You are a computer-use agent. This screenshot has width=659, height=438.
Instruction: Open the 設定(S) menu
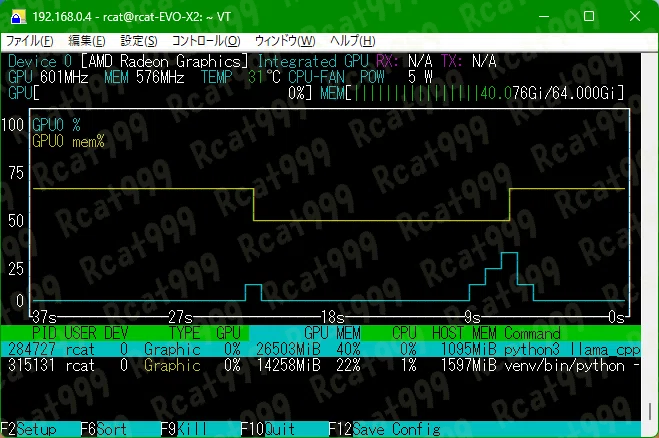[x=139, y=41]
